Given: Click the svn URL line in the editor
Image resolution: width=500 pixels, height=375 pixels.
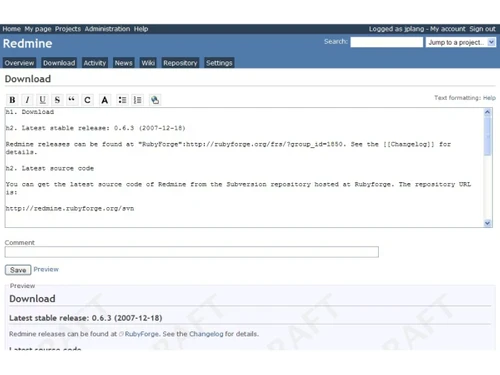Looking at the screenshot, I should (70, 209).
